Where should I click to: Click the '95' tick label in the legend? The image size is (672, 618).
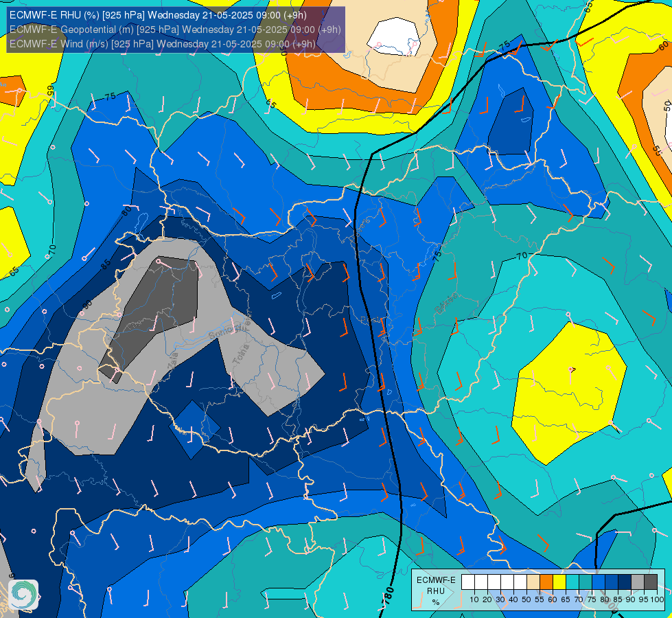click(643, 599)
